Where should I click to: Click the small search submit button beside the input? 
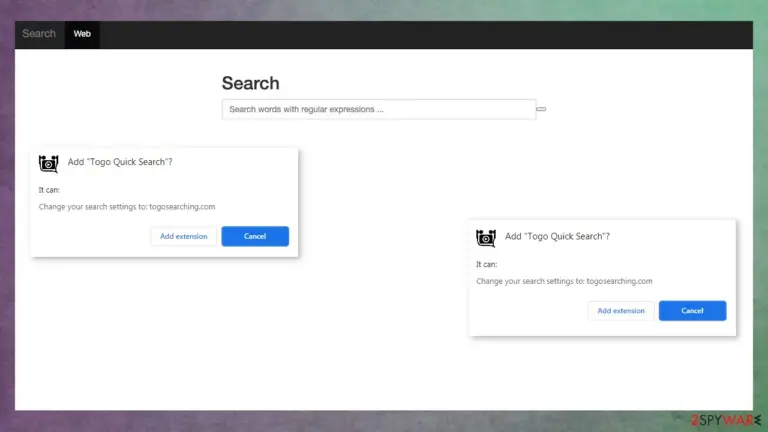click(541, 109)
